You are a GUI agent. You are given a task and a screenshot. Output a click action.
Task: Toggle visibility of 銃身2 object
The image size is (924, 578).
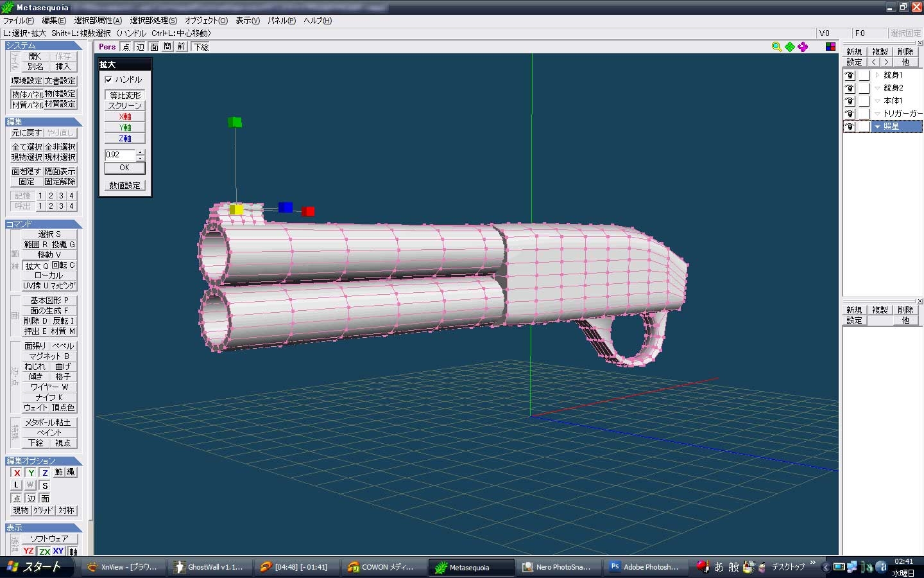tap(850, 88)
